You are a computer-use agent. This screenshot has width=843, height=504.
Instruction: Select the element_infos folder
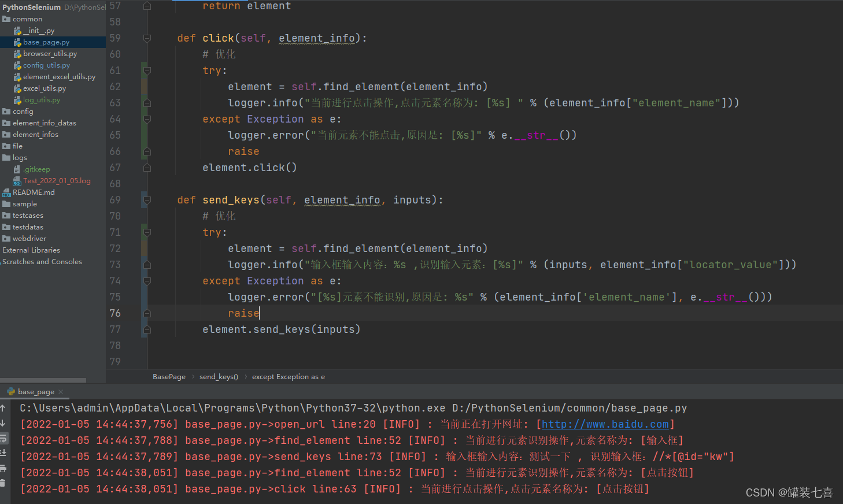35,135
